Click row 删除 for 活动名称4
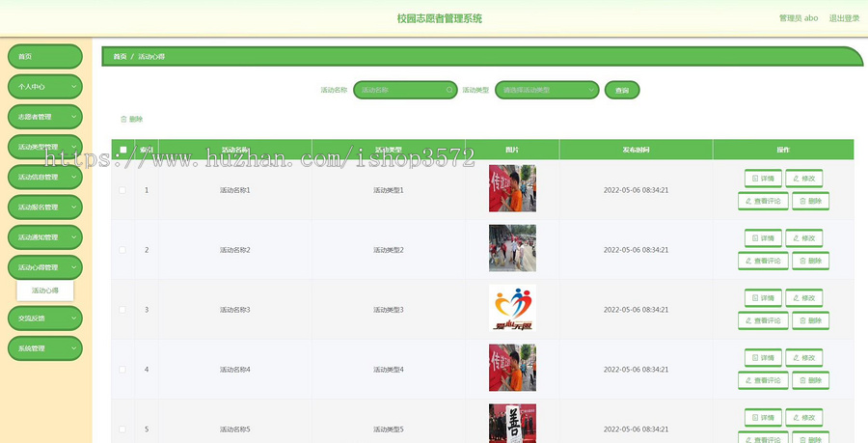This screenshot has height=443, width=868. point(810,380)
